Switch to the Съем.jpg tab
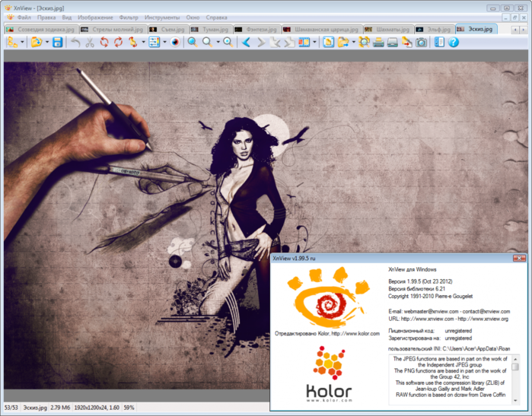Image resolution: width=532 pixels, height=416 pixels. 169,30
